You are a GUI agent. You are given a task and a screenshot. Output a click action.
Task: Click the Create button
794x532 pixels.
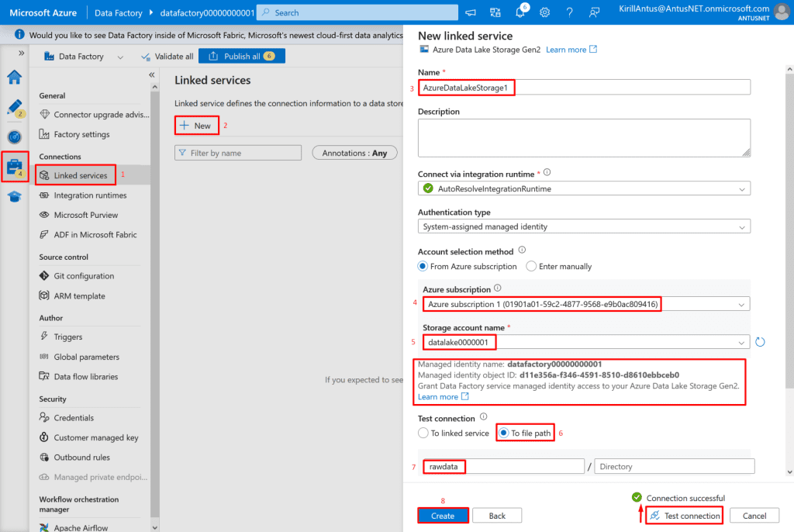[x=443, y=516]
